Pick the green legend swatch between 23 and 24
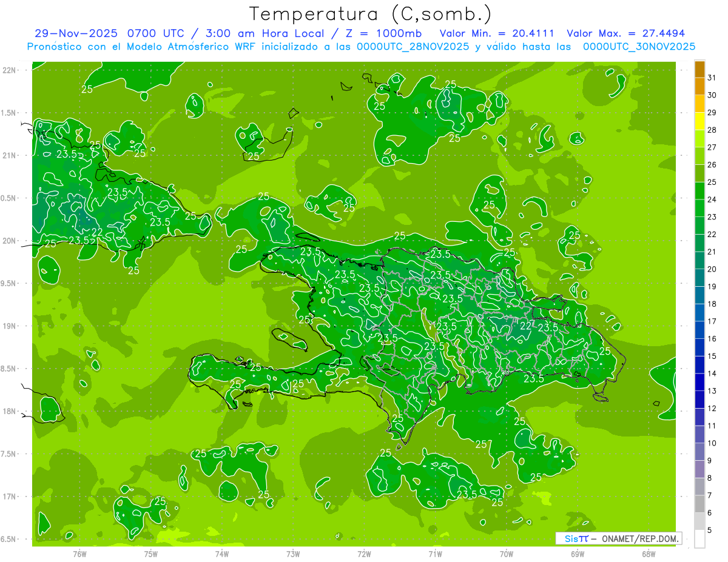The width and height of the screenshot is (728, 562). pyautogui.click(x=699, y=208)
